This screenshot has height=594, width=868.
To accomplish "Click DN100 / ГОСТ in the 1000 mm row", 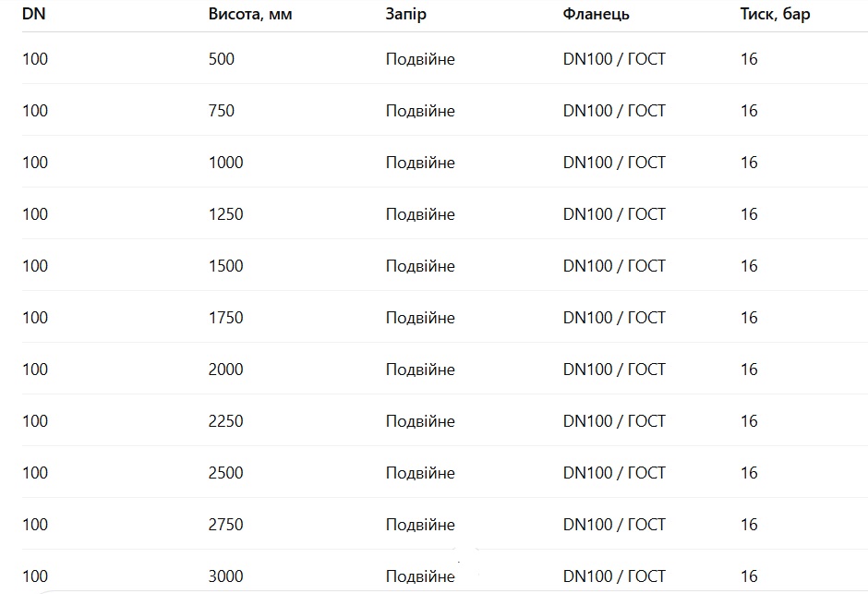I will pyautogui.click(x=614, y=163).
